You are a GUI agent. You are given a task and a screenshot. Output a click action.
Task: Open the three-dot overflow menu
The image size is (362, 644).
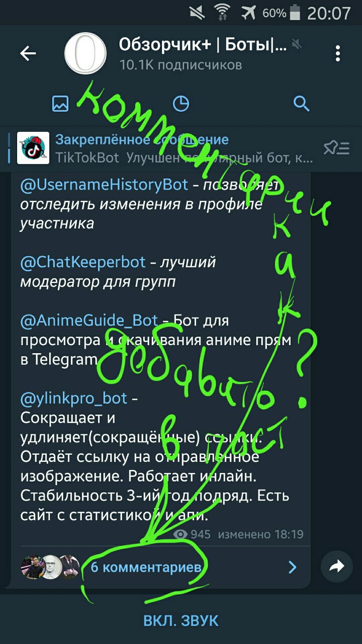(338, 53)
